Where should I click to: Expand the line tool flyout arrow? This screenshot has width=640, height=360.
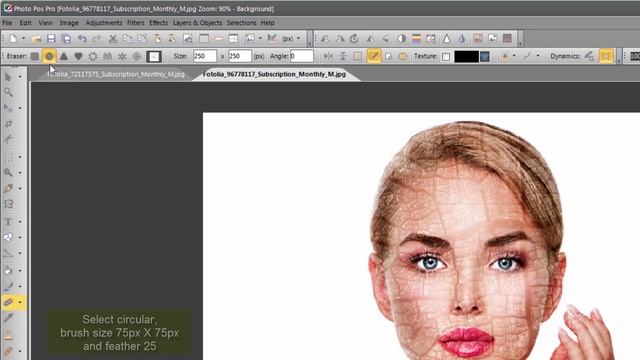click(x=20, y=253)
